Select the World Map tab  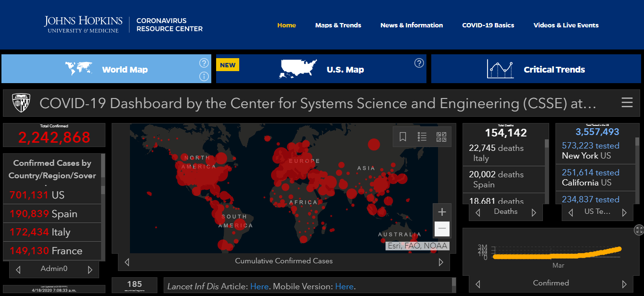(106, 69)
